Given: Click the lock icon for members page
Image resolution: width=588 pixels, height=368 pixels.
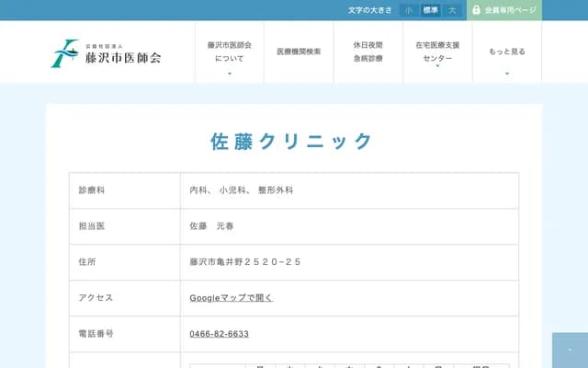Looking at the screenshot, I should coord(476,10).
